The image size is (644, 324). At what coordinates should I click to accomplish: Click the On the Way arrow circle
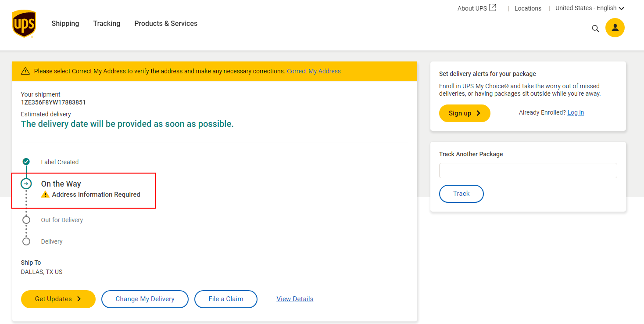click(x=26, y=184)
